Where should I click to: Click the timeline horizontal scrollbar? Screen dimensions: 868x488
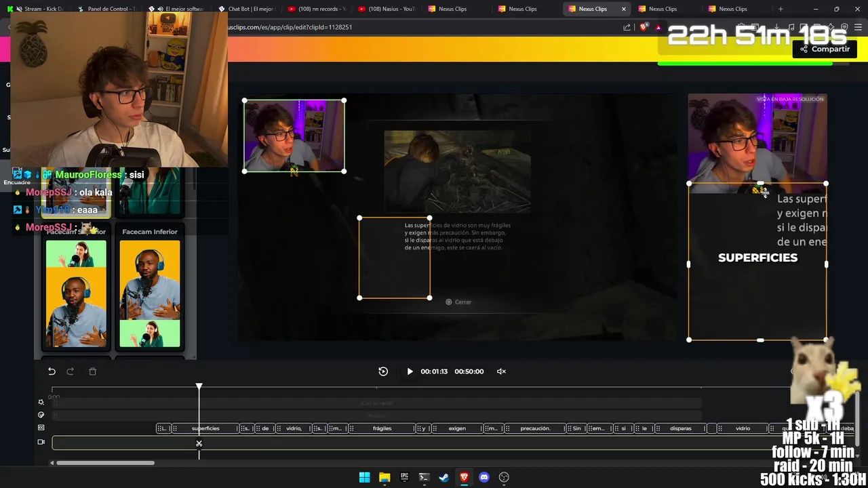(105, 463)
